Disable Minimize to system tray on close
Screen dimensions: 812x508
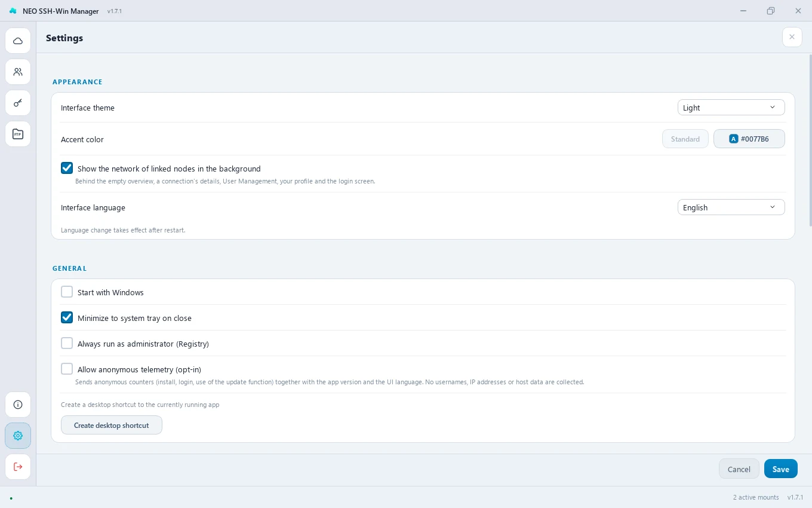67,318
